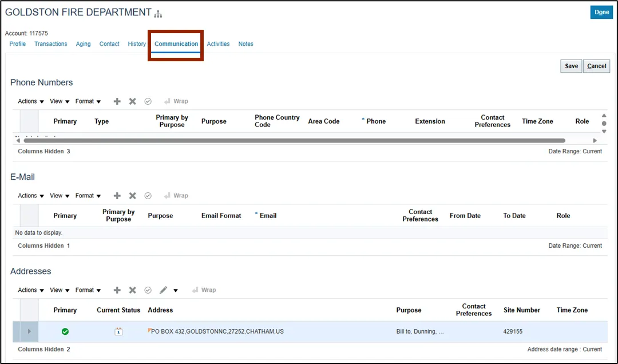Click the Site Number column header
Screen dimensions: 618x364
click(x=522, y=310)
